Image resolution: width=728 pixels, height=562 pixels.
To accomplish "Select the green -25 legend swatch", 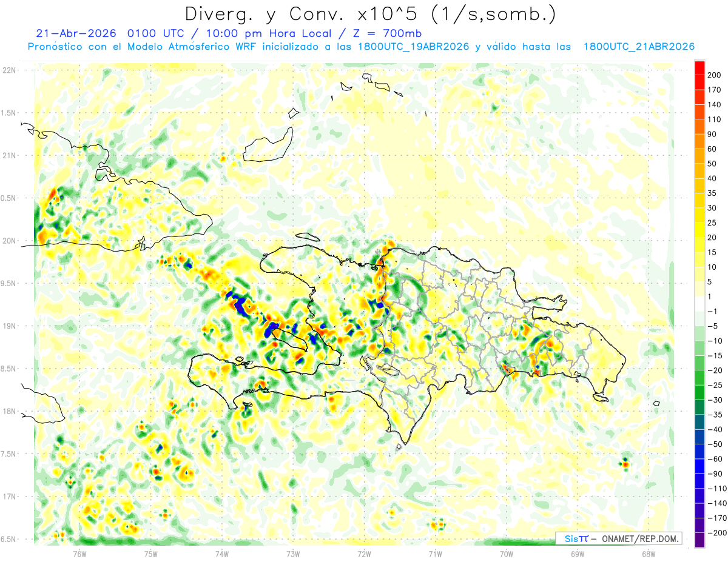I will pyautogui.click(x=699, y=393).
